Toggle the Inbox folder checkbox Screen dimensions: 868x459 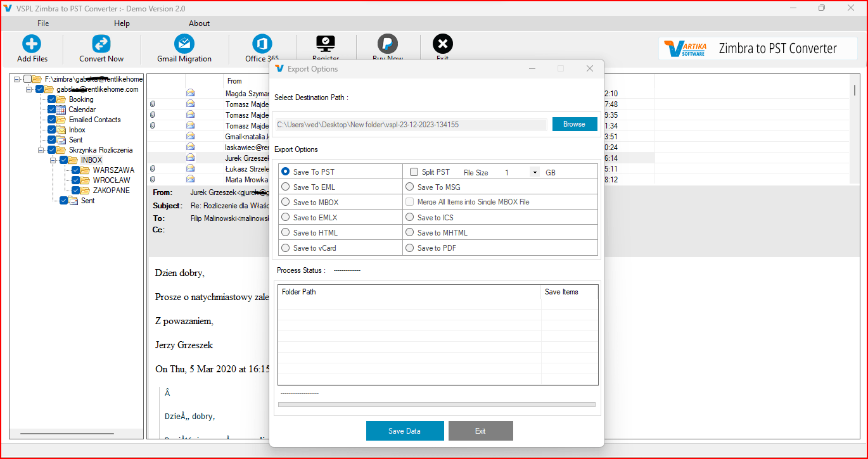pyautogui.click(x=52, y=130)
